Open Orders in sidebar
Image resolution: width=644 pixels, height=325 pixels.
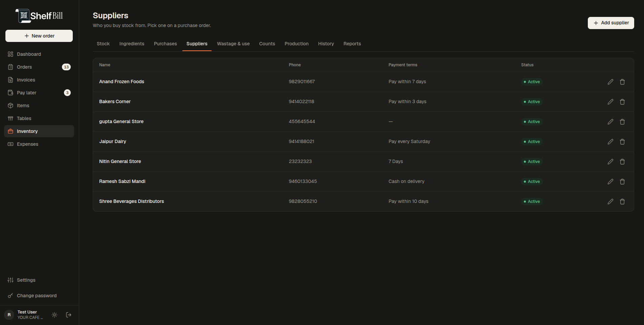click(39, 67)
